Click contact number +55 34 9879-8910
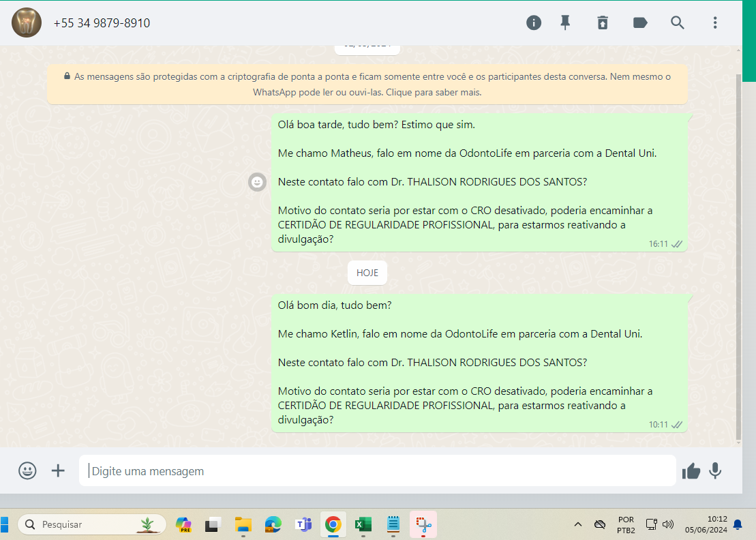Screen dimensions: 756x540 pos(102,23)
